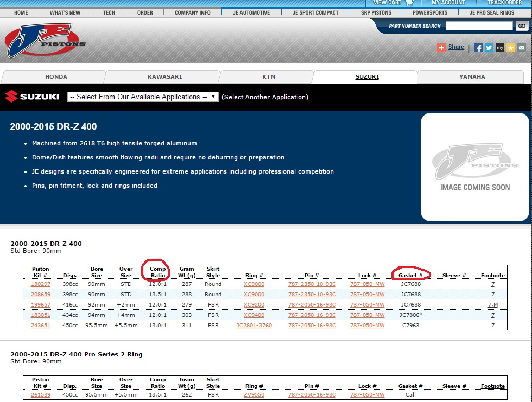
Task: Switch to the Honda tab
Action: click(56, 76)
